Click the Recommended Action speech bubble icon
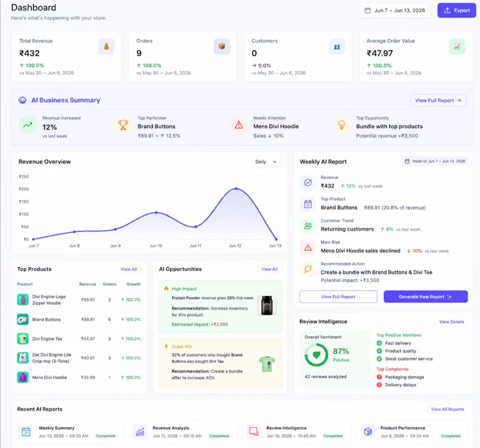Viewport: 480px width, 448px height. 308,270
